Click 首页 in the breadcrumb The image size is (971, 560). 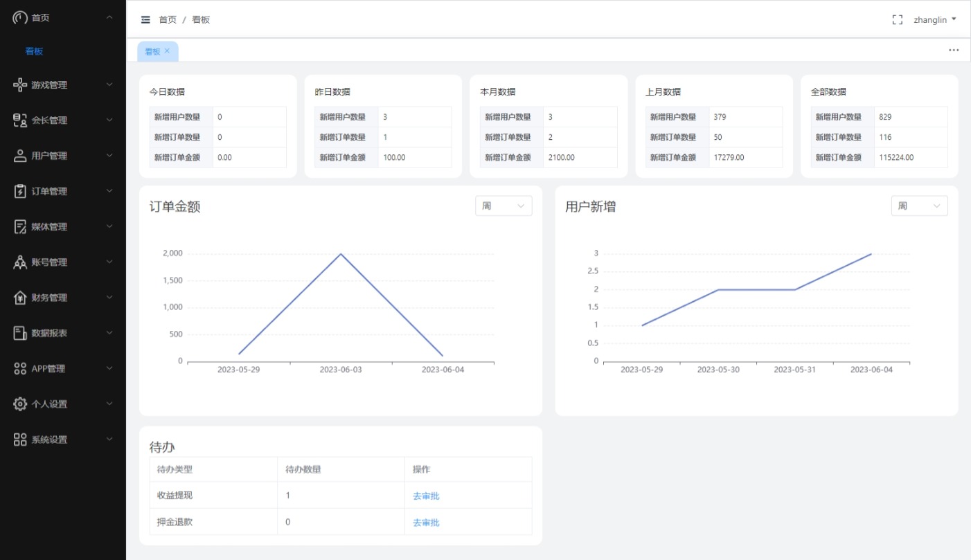[168, 20]
